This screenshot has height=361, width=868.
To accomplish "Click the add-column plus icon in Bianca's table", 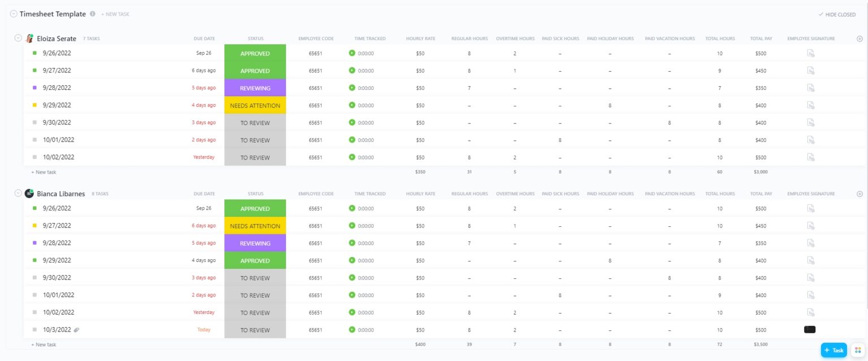I will (860, 194).
